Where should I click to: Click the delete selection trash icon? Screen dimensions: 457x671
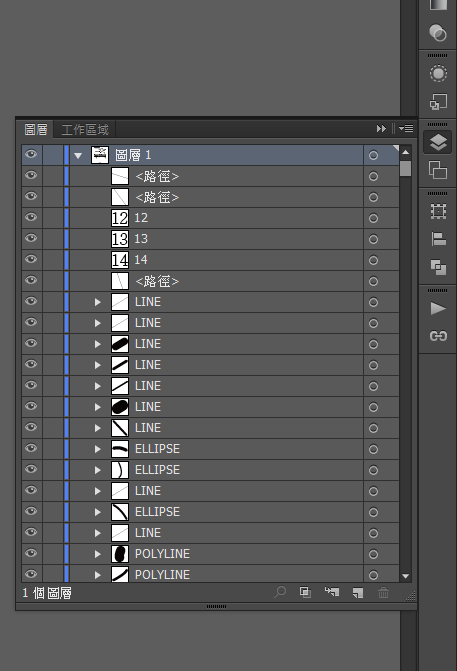point(383,592)
